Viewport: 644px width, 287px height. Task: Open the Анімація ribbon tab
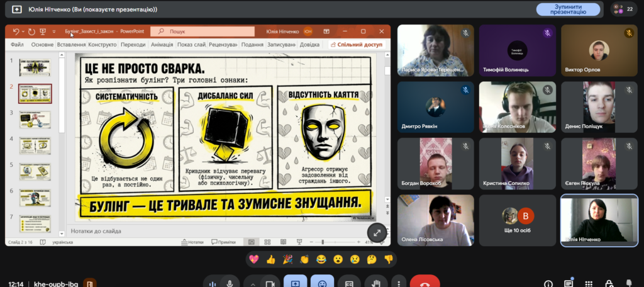pos(162,45)
